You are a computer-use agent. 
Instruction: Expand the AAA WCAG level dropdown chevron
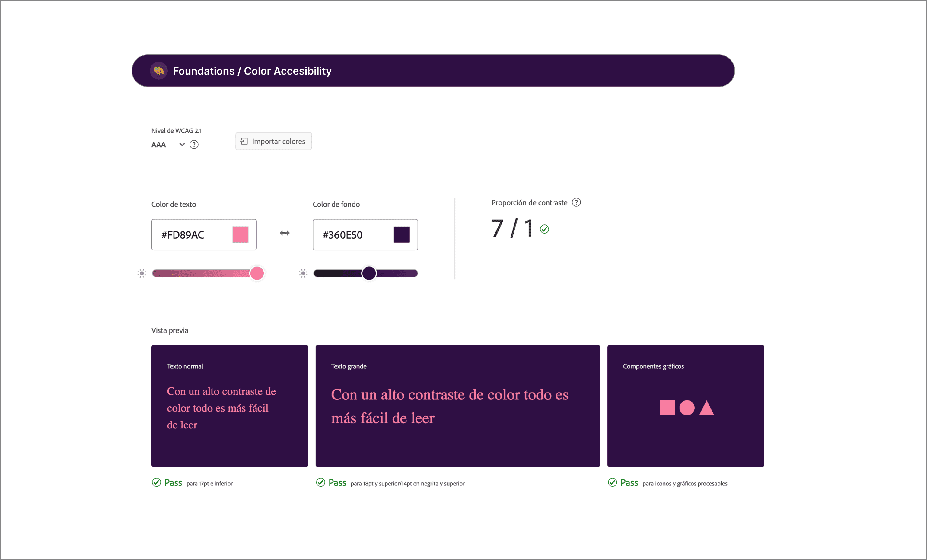point(182,145)
